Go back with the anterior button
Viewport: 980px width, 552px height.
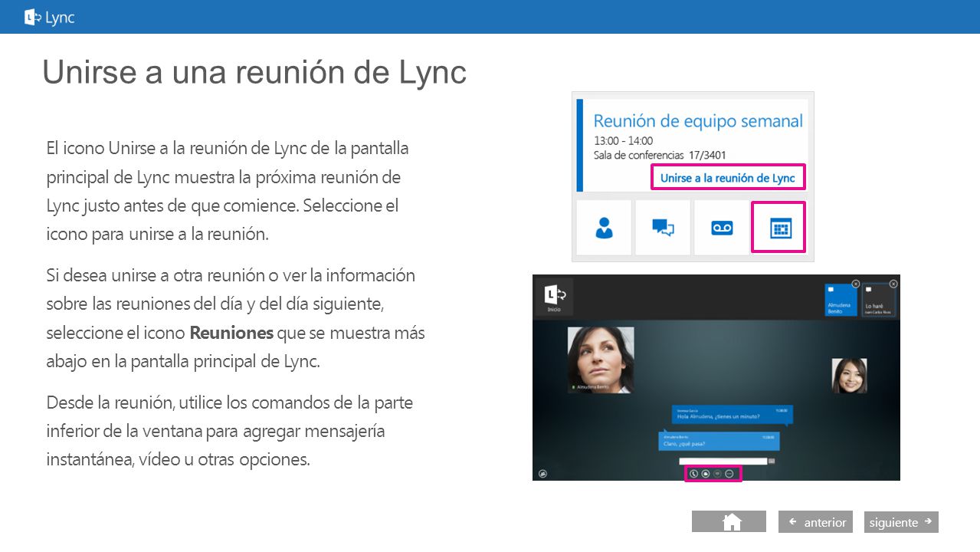(x=817, y=521)
